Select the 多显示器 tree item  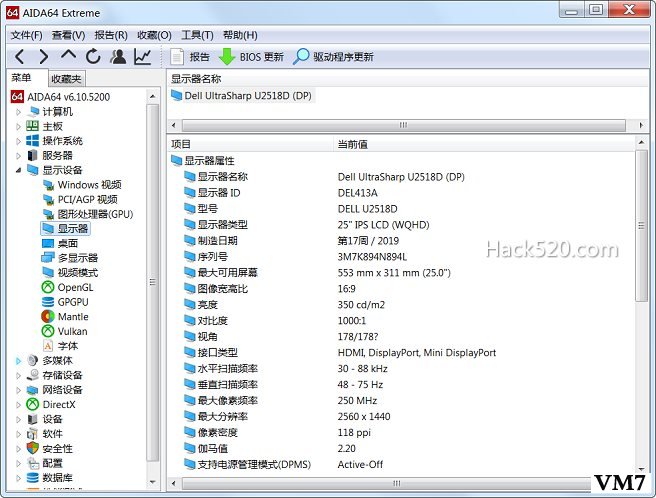70,258
